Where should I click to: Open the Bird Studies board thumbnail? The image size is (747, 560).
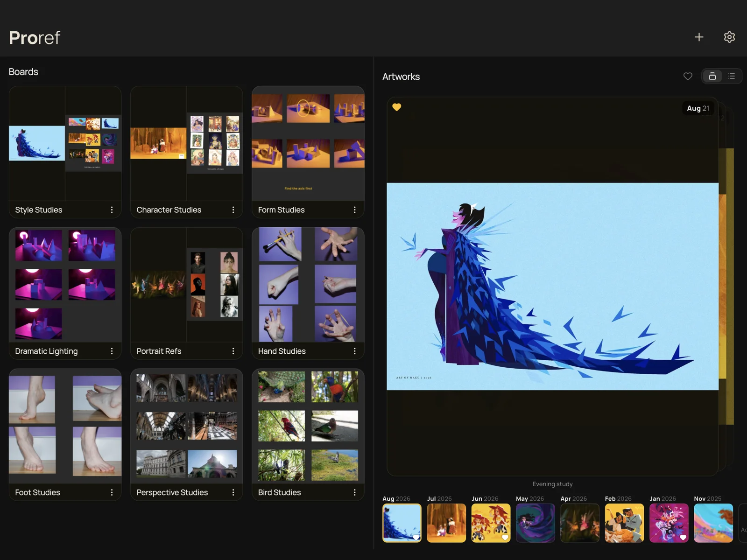tap(308, 426)
